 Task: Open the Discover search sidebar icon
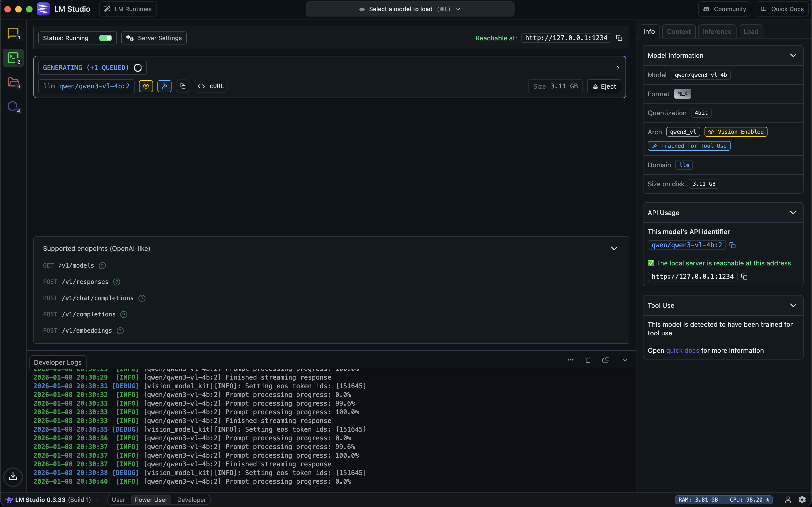[13, 106]
